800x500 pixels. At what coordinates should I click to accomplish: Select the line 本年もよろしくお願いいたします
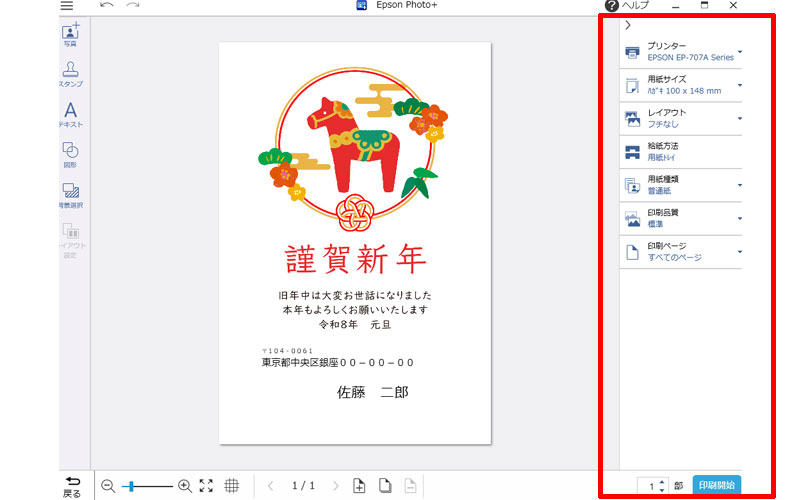pos(355,310)
